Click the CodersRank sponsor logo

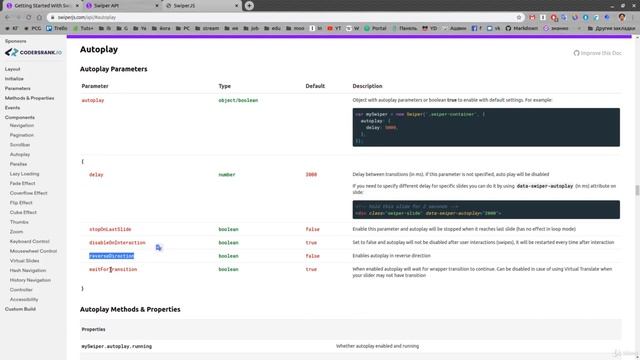[x=33, y=52]
